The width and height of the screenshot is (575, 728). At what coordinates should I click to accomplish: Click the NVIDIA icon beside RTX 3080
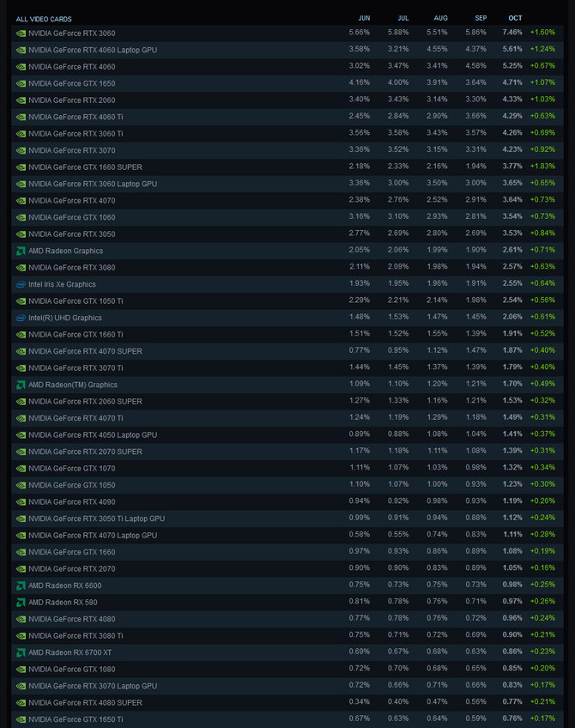[x=21, y=268]
